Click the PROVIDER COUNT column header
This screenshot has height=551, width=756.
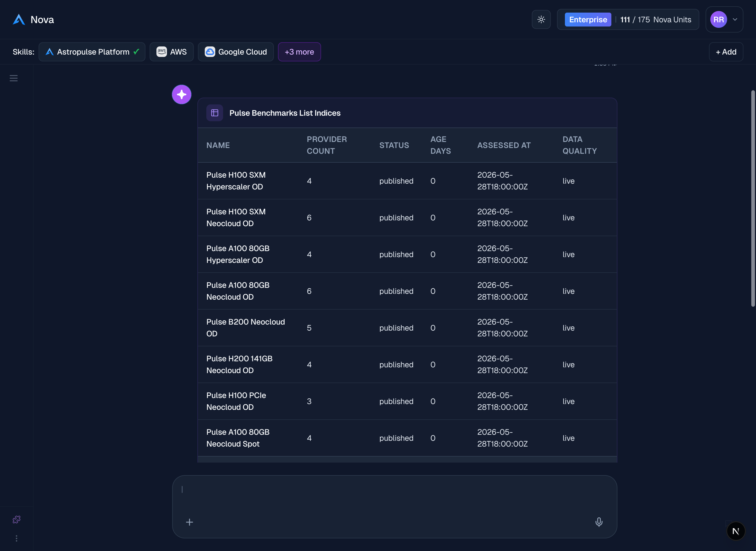(x=327, y=145)
